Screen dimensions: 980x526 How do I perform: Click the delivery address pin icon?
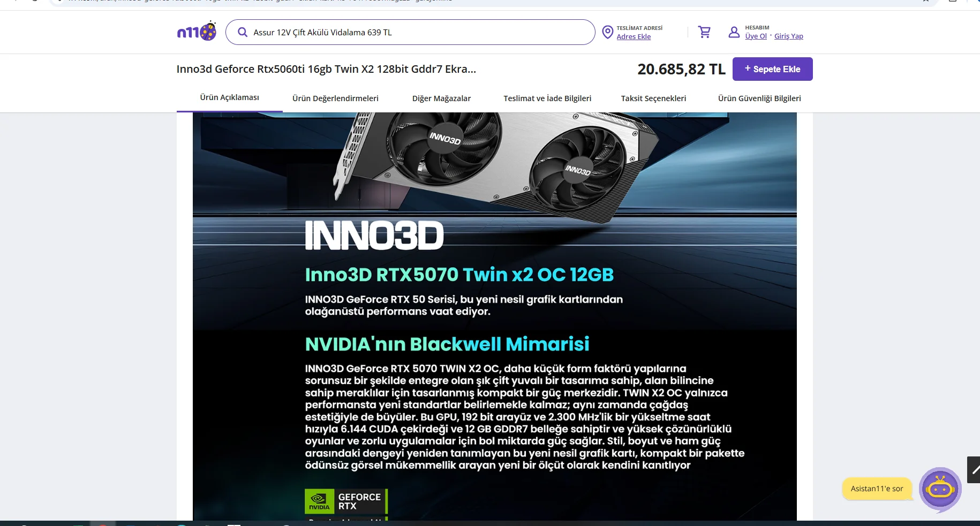point(607,32)
